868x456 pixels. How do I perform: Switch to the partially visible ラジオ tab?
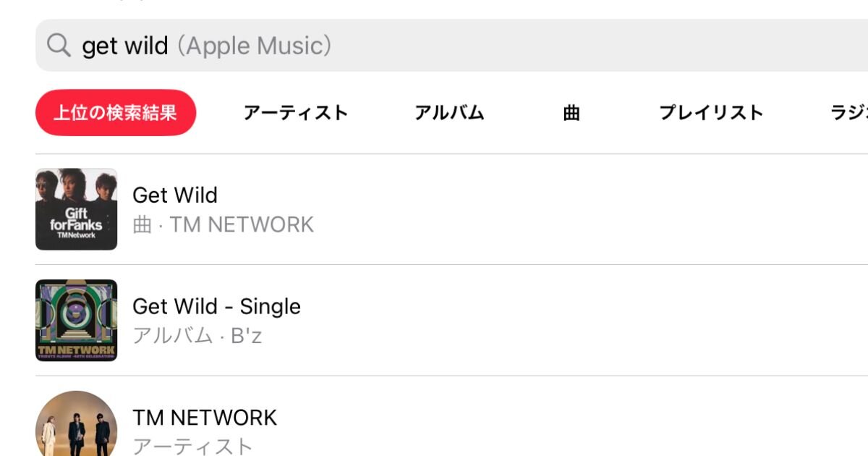848,113
